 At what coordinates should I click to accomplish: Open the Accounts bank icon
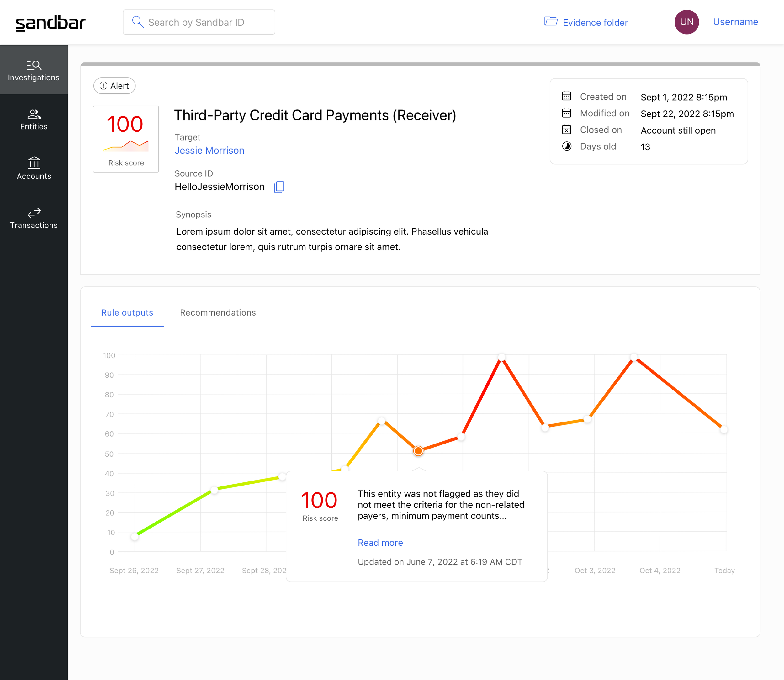[34, 162]
